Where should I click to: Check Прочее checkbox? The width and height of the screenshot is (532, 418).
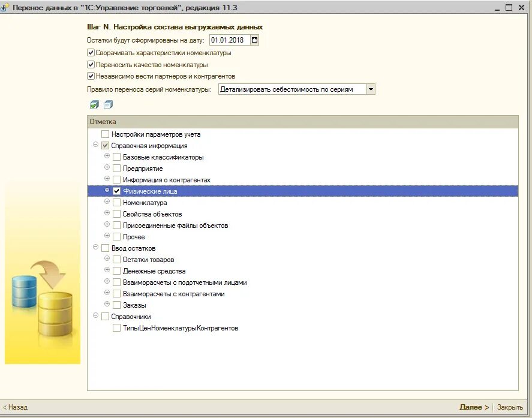pos(117,237)
